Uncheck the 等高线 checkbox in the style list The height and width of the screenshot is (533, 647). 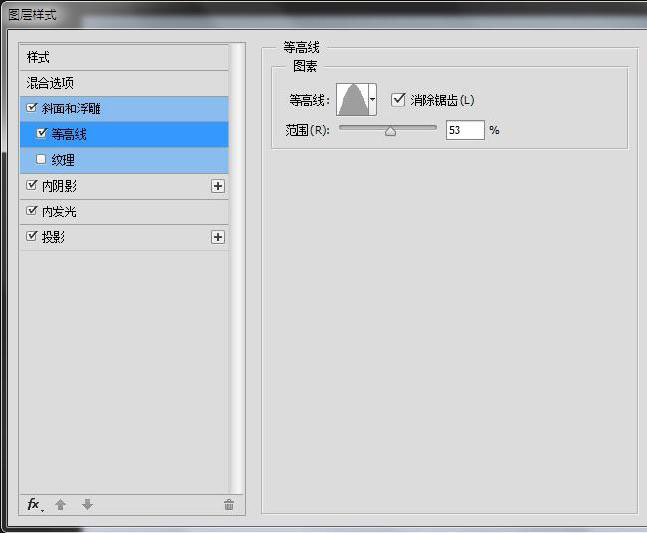click(x=41, y=133)
